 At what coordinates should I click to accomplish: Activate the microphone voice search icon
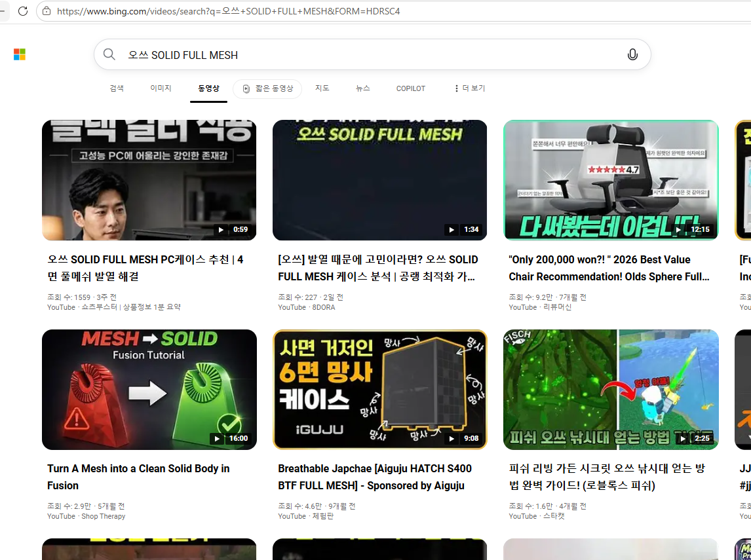coord(632,54)
